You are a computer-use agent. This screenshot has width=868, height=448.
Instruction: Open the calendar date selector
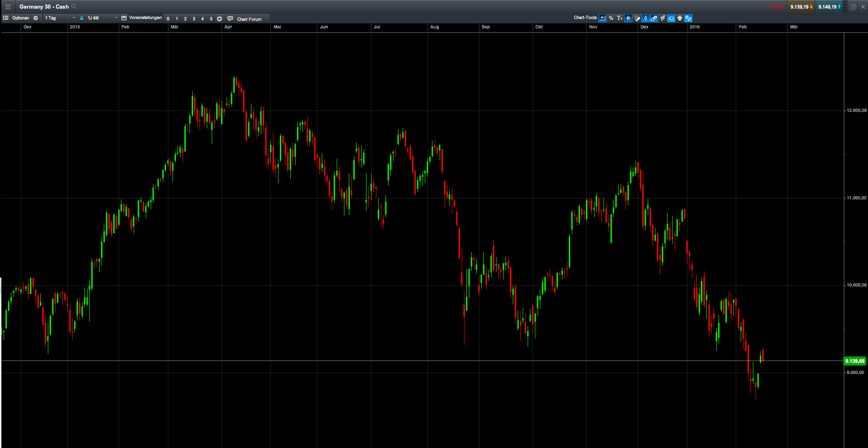tap(123, 18)
